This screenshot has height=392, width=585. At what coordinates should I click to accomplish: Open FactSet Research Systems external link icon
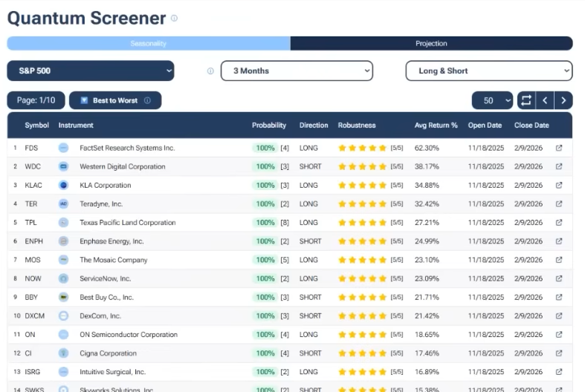click(559, 148)
